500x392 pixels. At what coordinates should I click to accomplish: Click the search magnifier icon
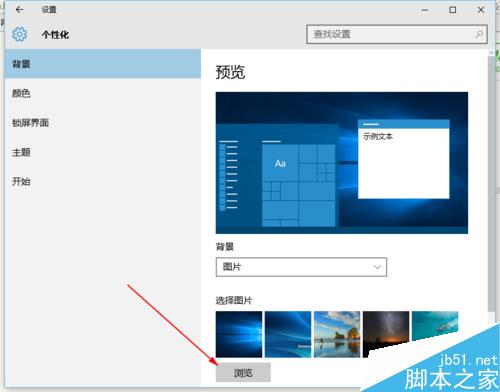click(x=479, y=34)
